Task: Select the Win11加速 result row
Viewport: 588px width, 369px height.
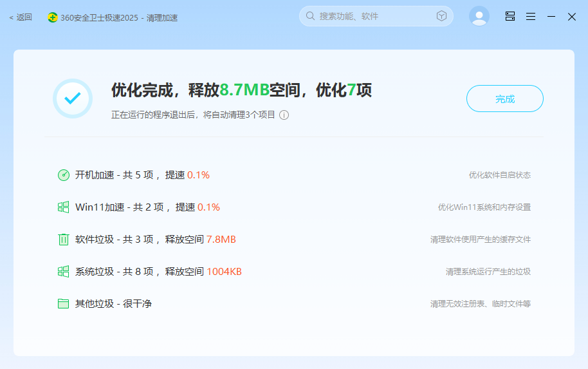Action: click(x=294, y=207)
